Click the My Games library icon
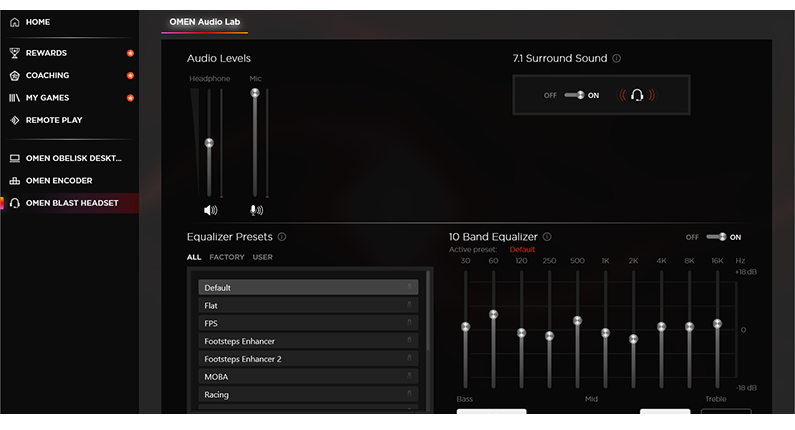This screenshot has height=430, width=795. (15, 98)
